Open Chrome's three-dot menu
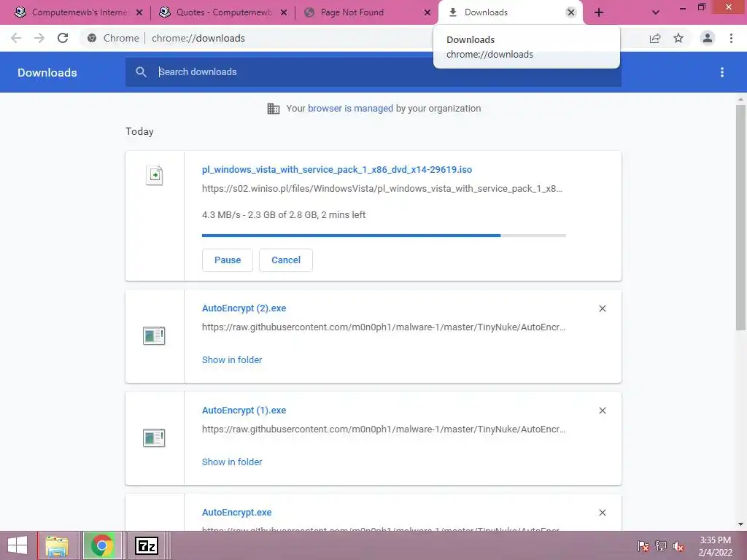The height and width of the screenshot is (560, 747). pyautogui.click(x=731, y=38)
